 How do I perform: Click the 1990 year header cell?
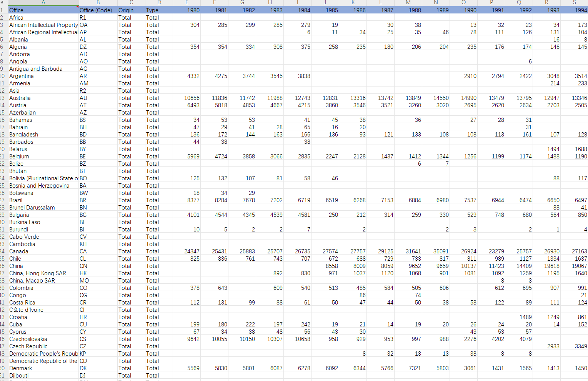coord(464,10)
